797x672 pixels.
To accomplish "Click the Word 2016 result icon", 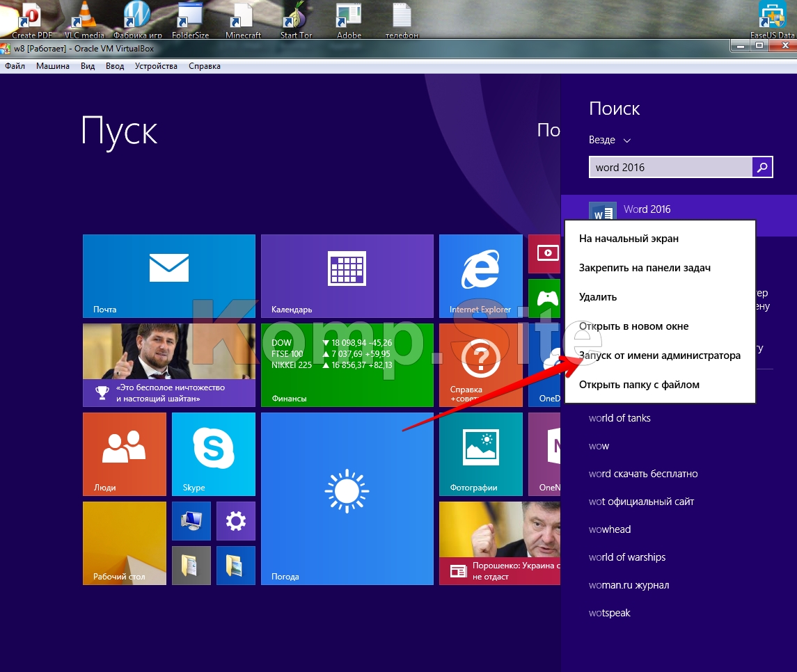I will pos(603,211).
